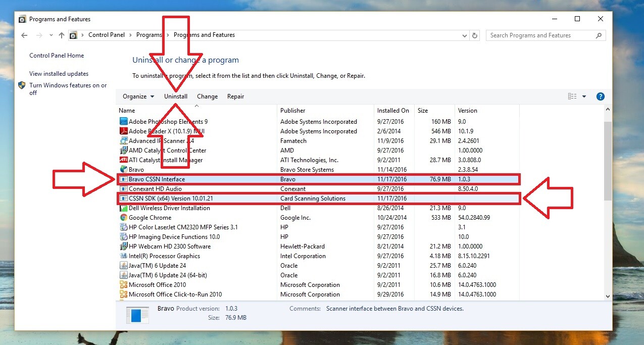Click the Dell Wireless Driver Installation icon
Viewport: 644px width, 345px height.
pyautogui.click(x=123, y=208)
